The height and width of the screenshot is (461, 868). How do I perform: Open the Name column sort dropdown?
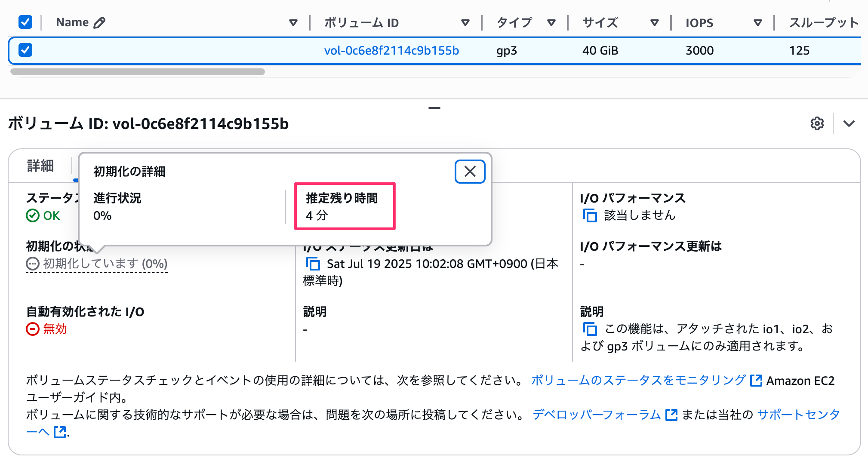pyautogui.click(x=293, y=22)
